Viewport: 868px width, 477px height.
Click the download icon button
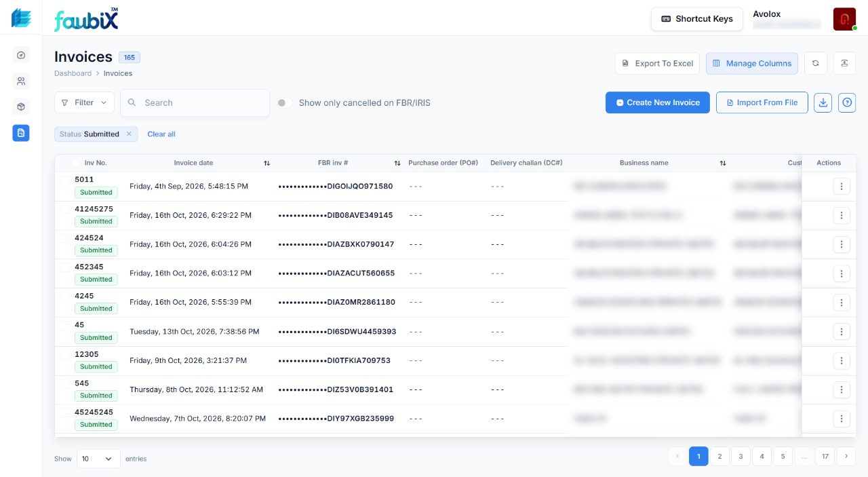tap(823, 102)
